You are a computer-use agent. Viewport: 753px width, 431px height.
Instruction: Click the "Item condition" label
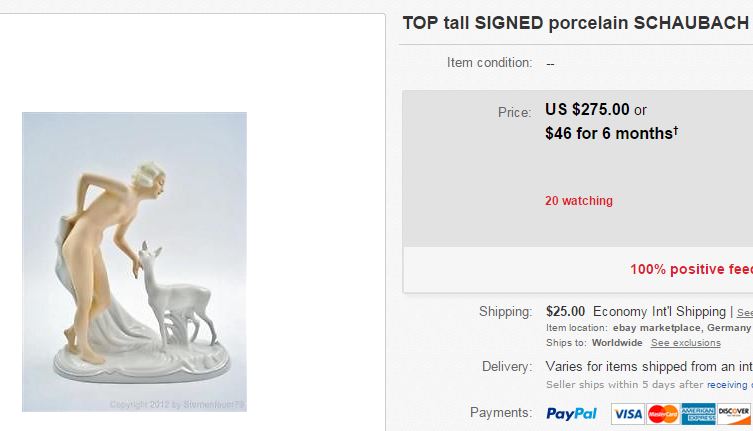489,63
